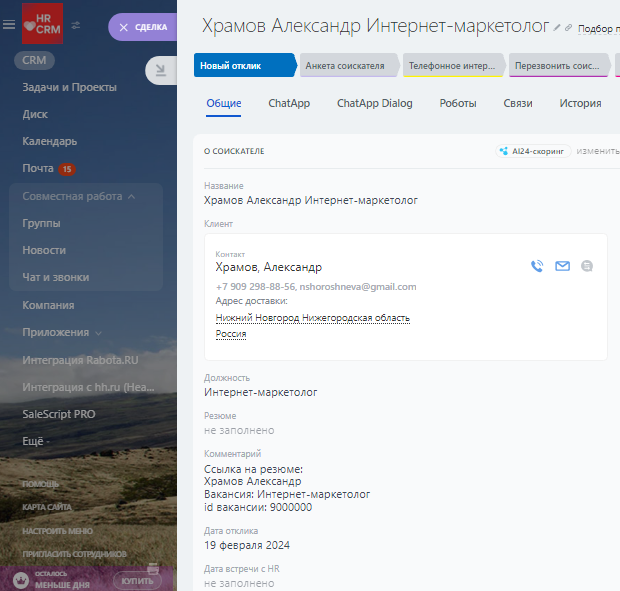Collapse the Совместная работа section
Screen dimensions: 620x591
[132, 196]
